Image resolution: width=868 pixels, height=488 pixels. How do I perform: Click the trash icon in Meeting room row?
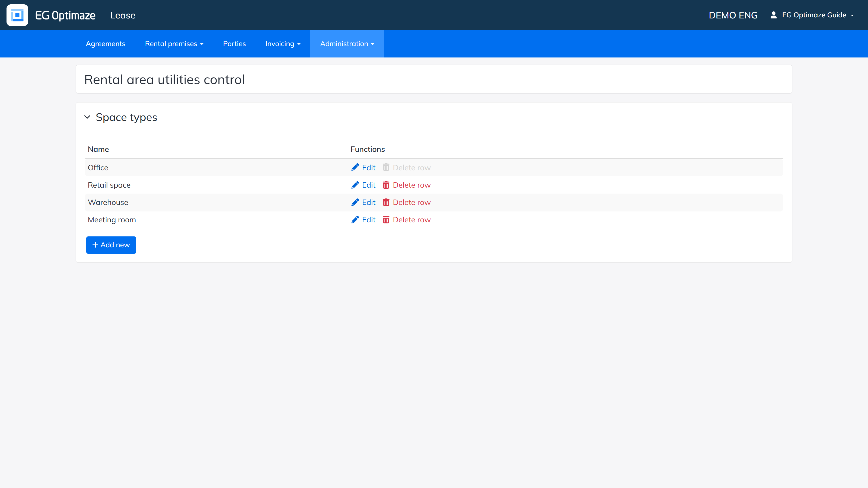386,220
